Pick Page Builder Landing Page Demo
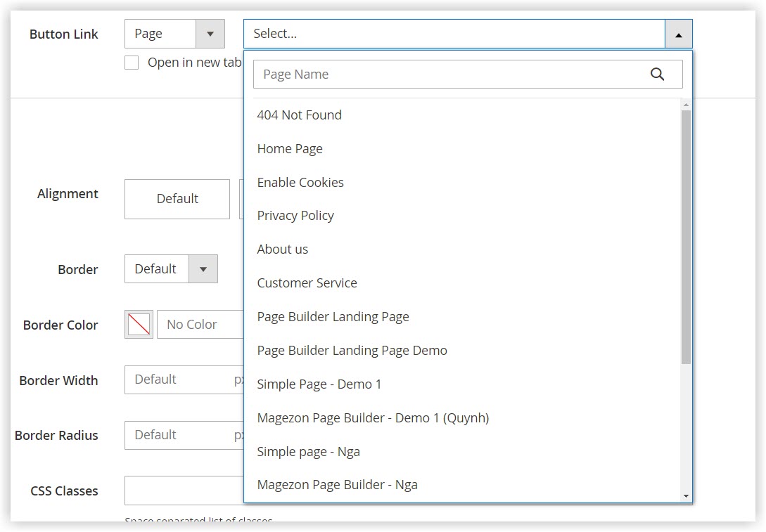766x532 pixels. (352, 351)
